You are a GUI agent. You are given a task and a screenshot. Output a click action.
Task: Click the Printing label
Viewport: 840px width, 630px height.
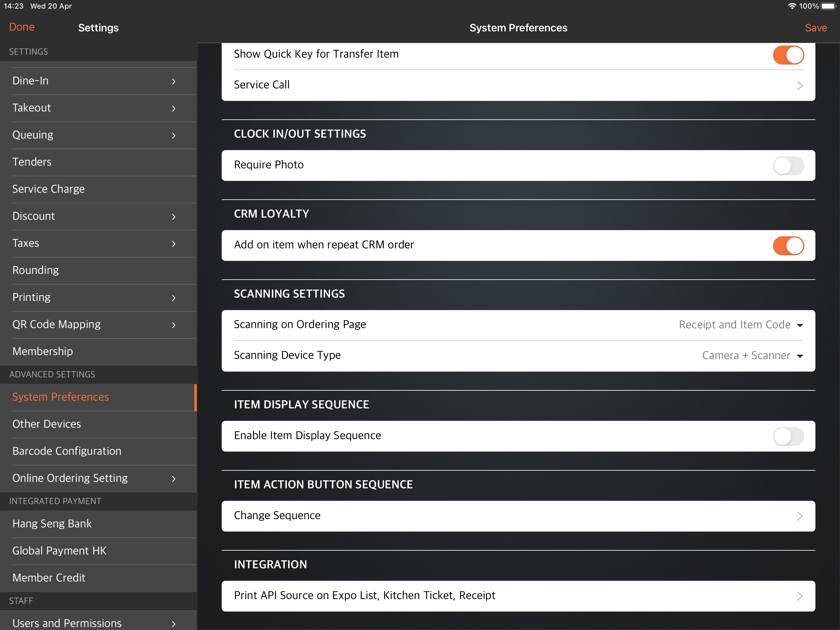point(31,297)
